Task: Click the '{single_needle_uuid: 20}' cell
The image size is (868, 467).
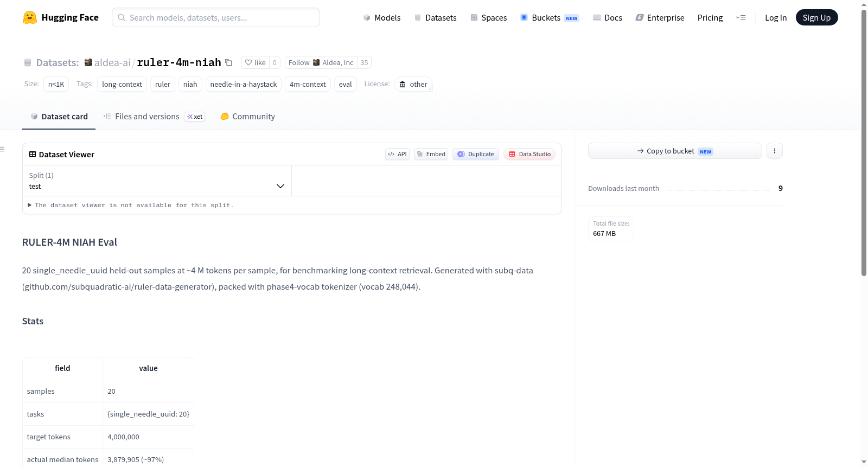Action: point(149,414)
